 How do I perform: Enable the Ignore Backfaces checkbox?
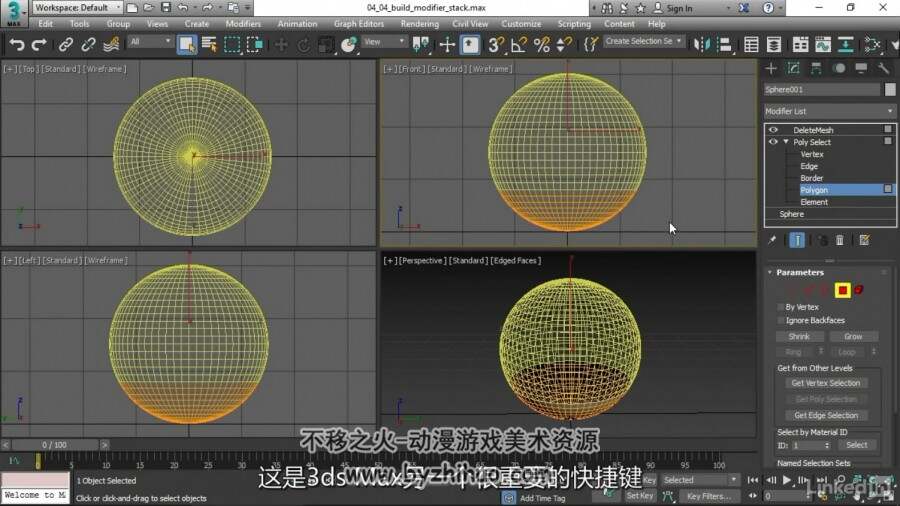point(781,320)
